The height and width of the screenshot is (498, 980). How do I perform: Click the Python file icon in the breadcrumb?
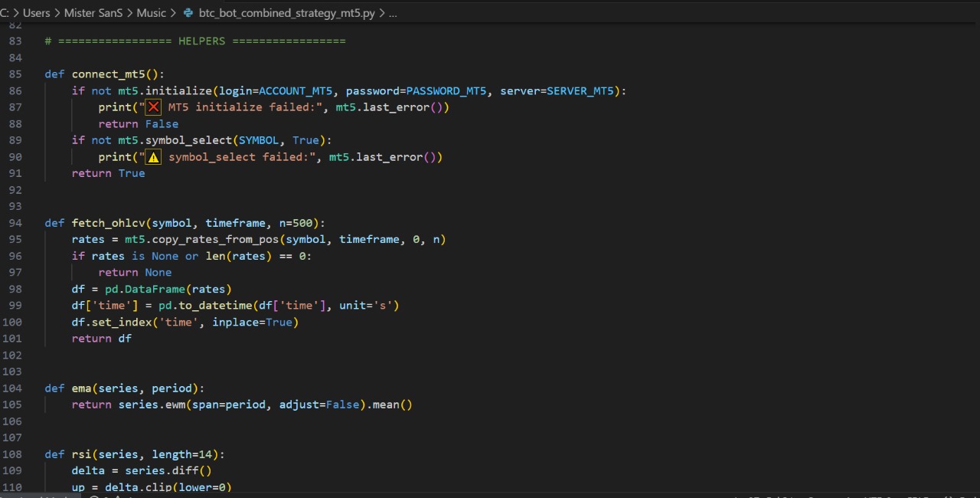[188, 13]
